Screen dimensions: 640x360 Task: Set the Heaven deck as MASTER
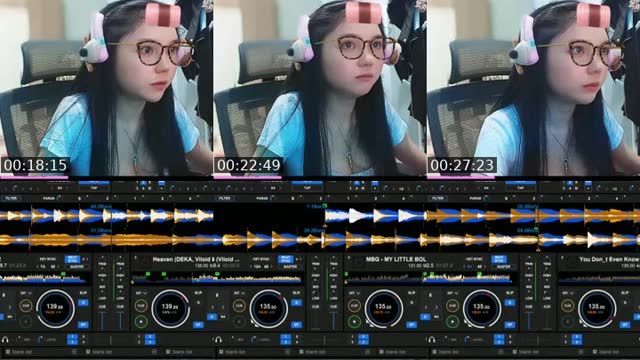[x=290, y=266]
